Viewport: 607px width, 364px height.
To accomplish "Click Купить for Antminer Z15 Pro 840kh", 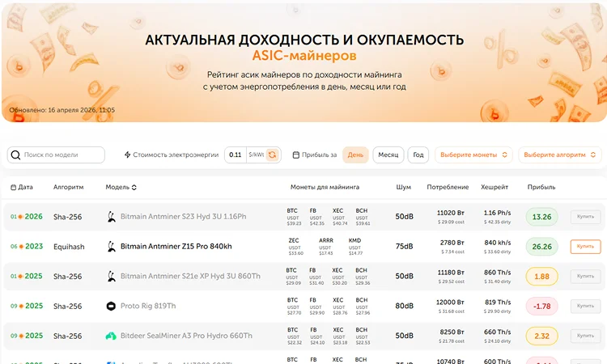I will (x=585, y=247).
